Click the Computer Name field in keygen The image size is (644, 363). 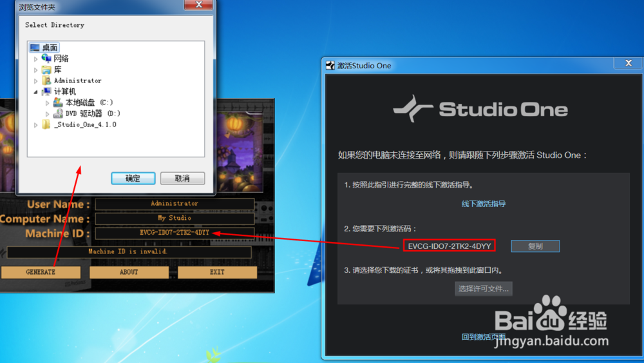pyautogui.click(x=175, y=218)
